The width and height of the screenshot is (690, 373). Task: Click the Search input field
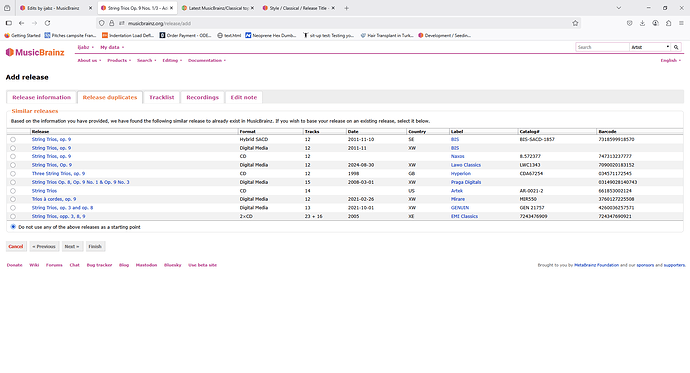pos(602,47)
